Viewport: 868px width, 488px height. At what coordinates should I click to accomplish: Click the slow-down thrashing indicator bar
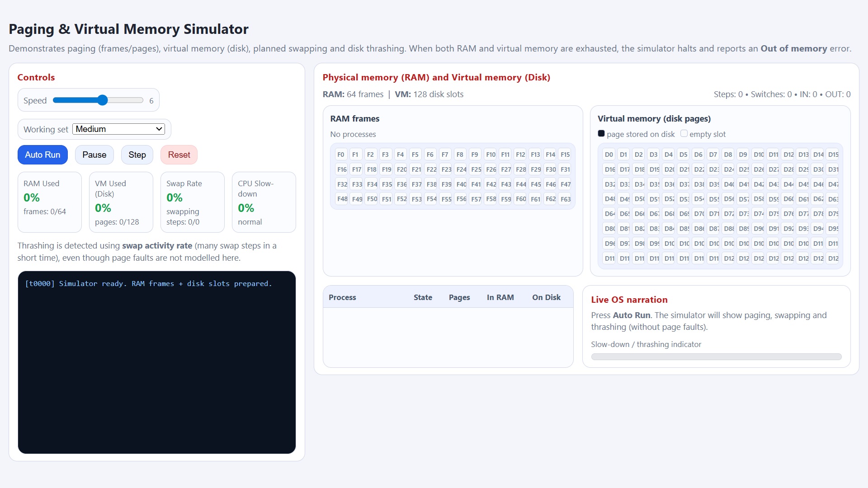pyautogui.click(x=716, y=357)
